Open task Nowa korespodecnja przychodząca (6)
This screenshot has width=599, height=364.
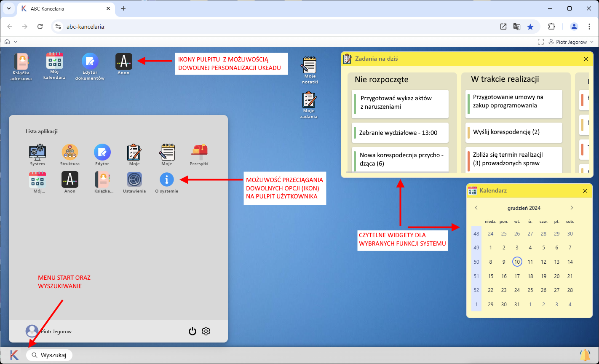tap(400, 159)
